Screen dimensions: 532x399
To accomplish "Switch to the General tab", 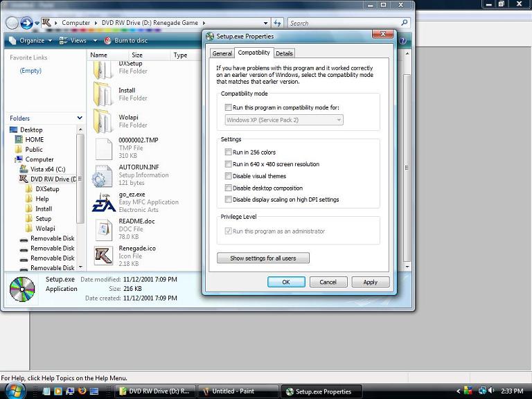I will point(222,53).
